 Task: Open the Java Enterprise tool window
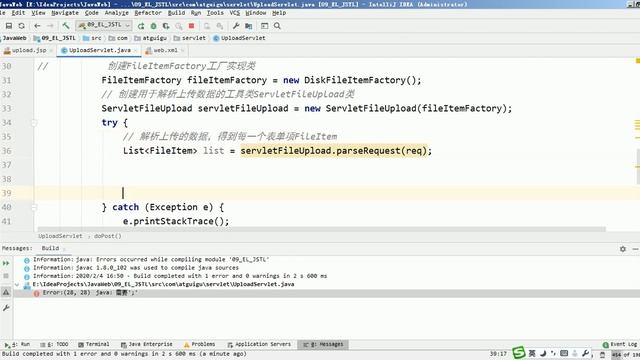[147, 344]
